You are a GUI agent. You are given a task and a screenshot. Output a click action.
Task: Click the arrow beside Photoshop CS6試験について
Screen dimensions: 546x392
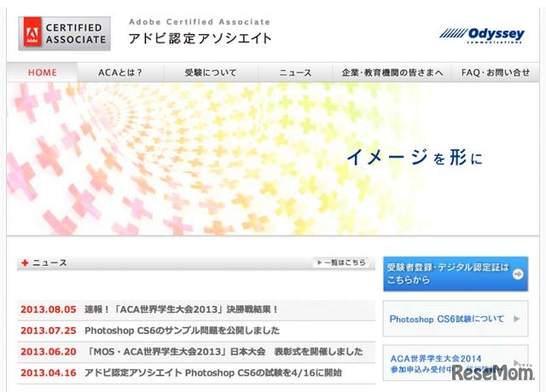click(x=517, y=319)
